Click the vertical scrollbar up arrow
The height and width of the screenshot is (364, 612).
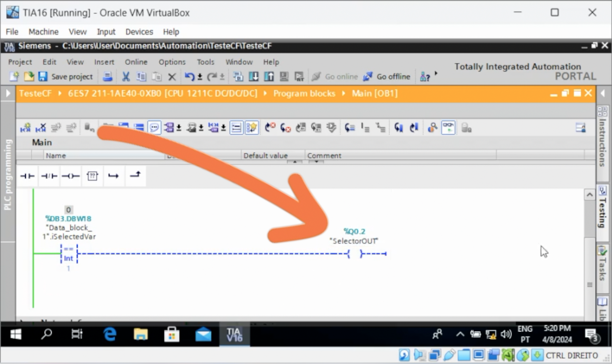coord(590,195)
